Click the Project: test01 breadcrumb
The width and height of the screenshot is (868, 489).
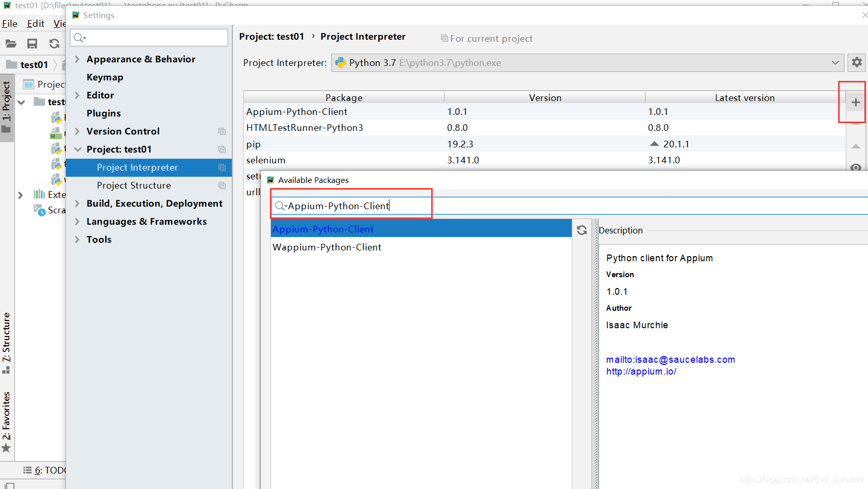(x=271, y=37)
